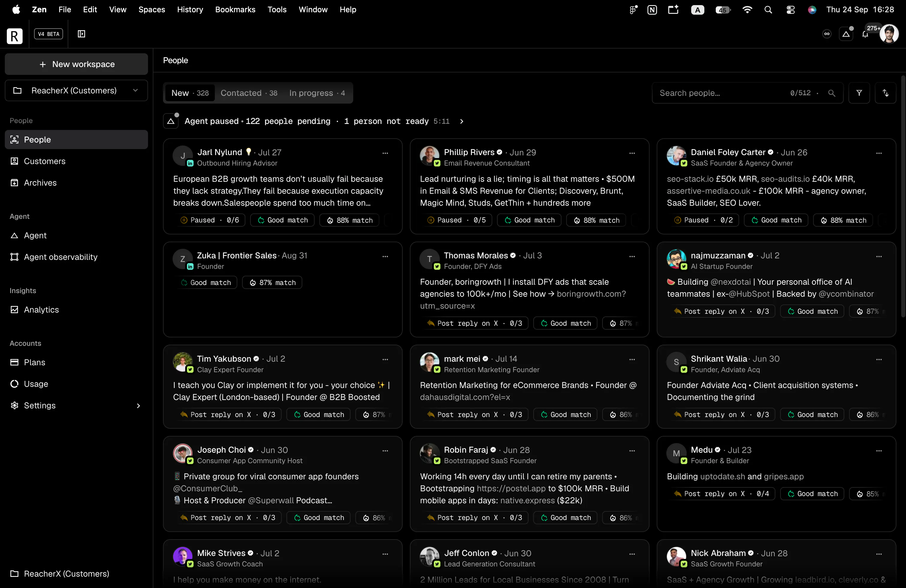Expand the ReacherX (Customers) workspace dropdown
The image size is (906, 588).
tap(76, 90)
